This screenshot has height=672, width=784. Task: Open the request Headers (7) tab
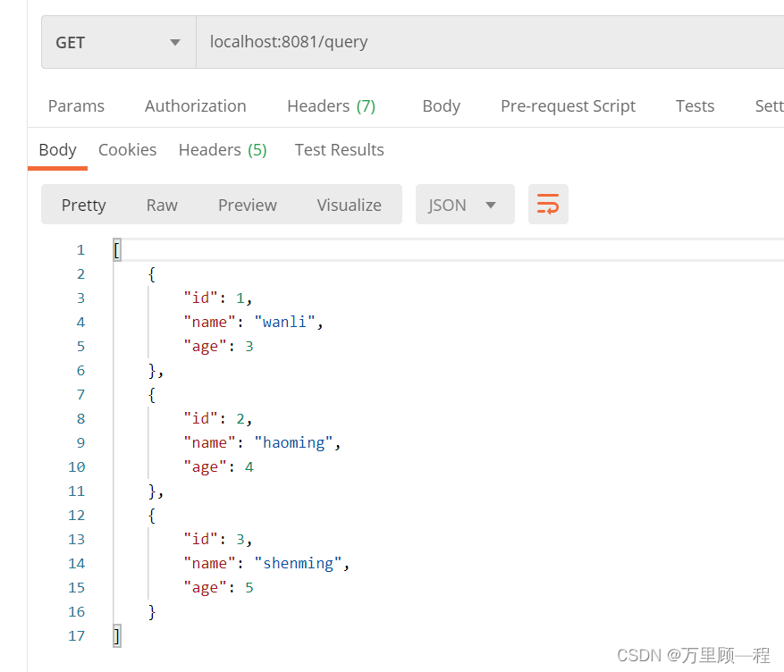[x=332, y=106]
